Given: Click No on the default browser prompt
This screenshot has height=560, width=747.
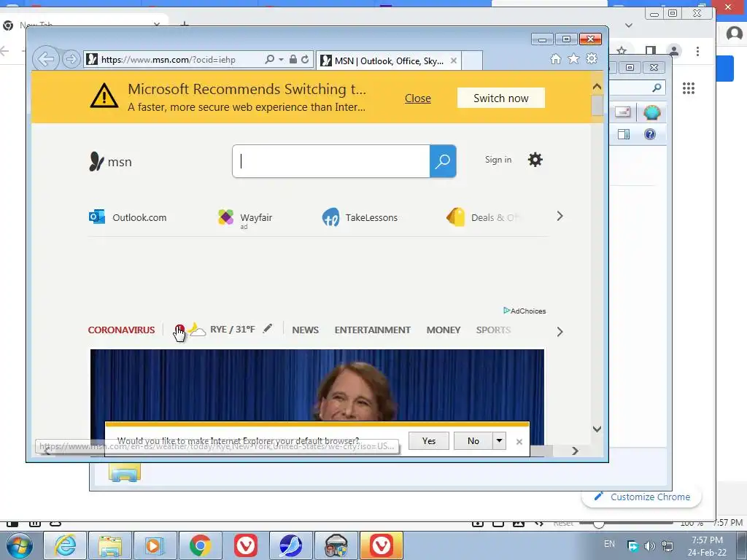Looking at the screenshot, I should coord(473,441).
